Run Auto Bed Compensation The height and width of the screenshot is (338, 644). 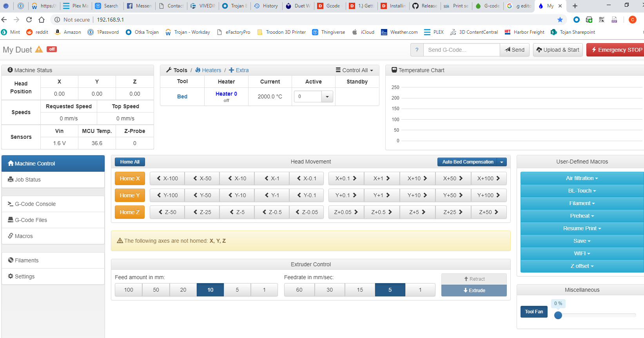pos(467,162)
